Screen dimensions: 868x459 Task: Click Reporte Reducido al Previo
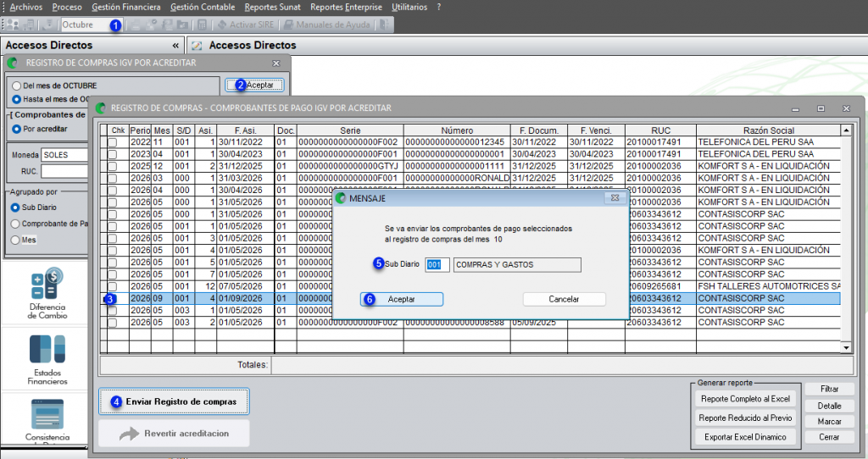pos(745,418)
